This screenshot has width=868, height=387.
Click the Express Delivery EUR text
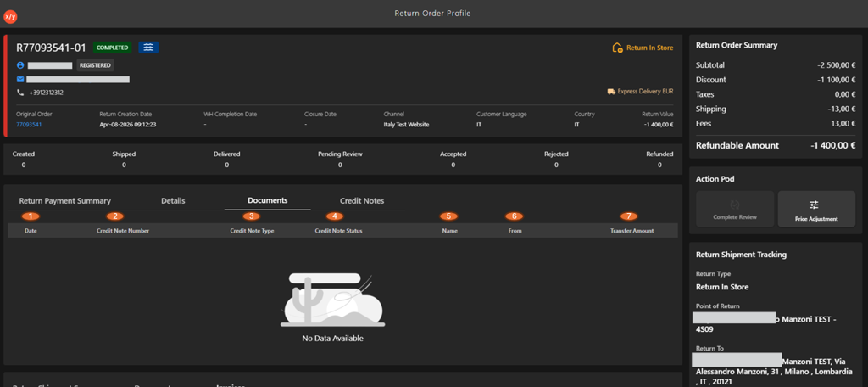pos(645,91)
